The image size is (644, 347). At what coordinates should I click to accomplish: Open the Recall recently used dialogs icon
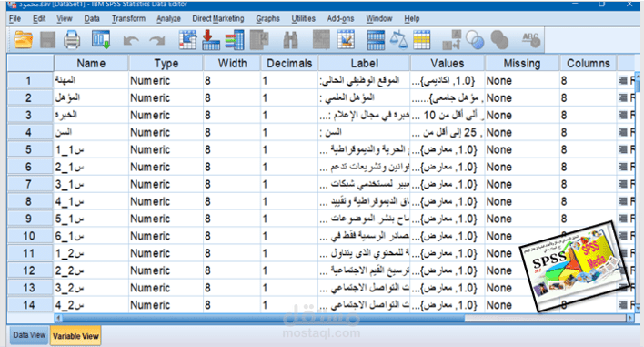tap(101, 40)
